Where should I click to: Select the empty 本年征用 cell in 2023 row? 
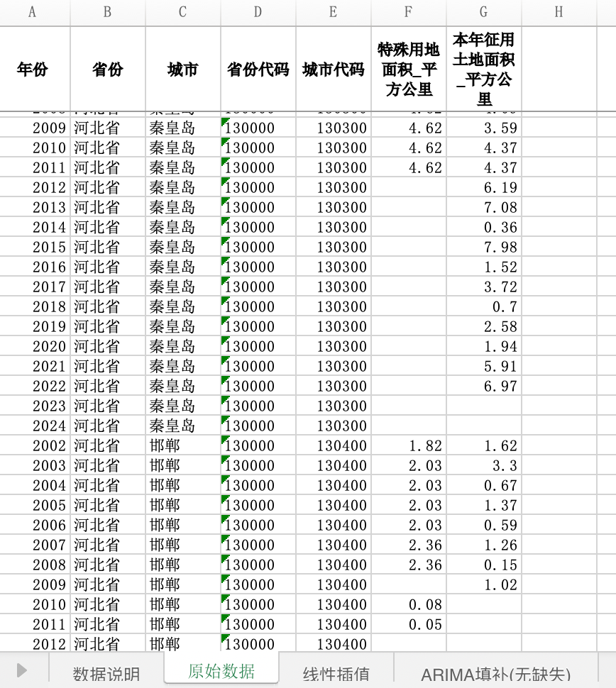click(484, 406)
